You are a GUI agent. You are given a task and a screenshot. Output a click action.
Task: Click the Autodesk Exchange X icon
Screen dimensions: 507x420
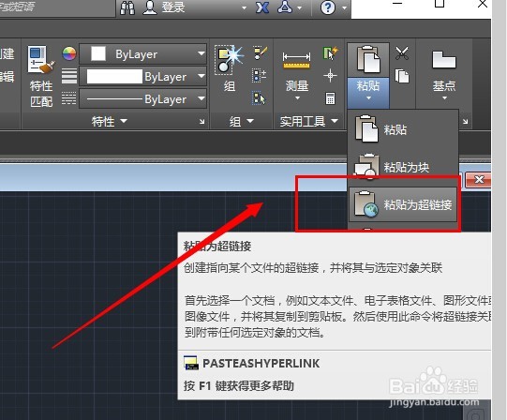pos(262,7)
